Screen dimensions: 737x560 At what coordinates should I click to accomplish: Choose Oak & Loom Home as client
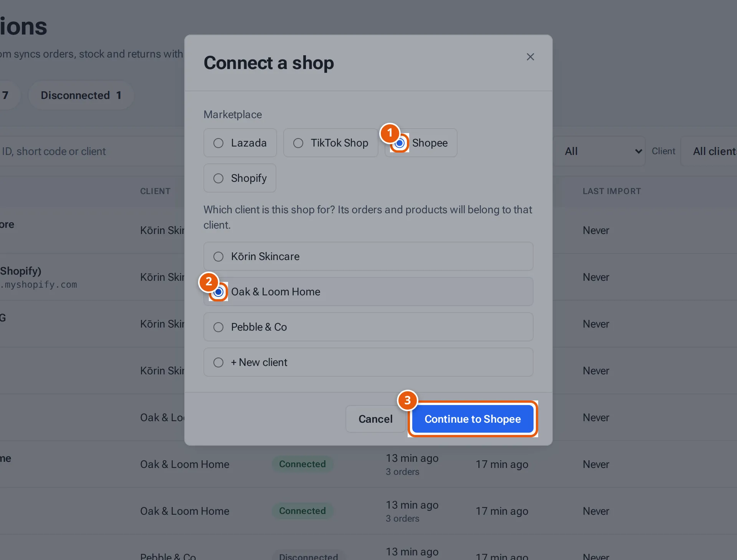coord(368,292)
